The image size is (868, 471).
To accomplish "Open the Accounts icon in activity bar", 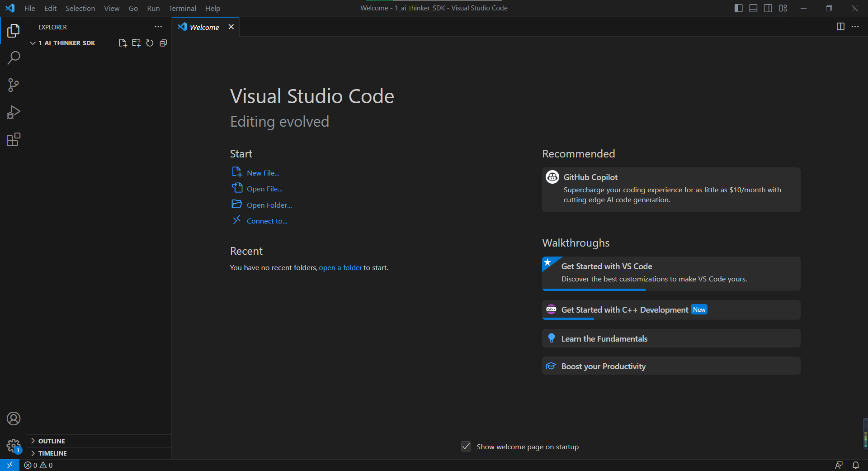I will [x=14, y=419].
